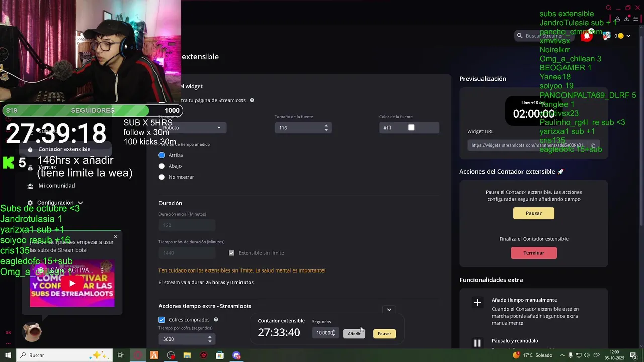Open OBS Studio from the taskbar
644x362 pixels.
[171, 355]
